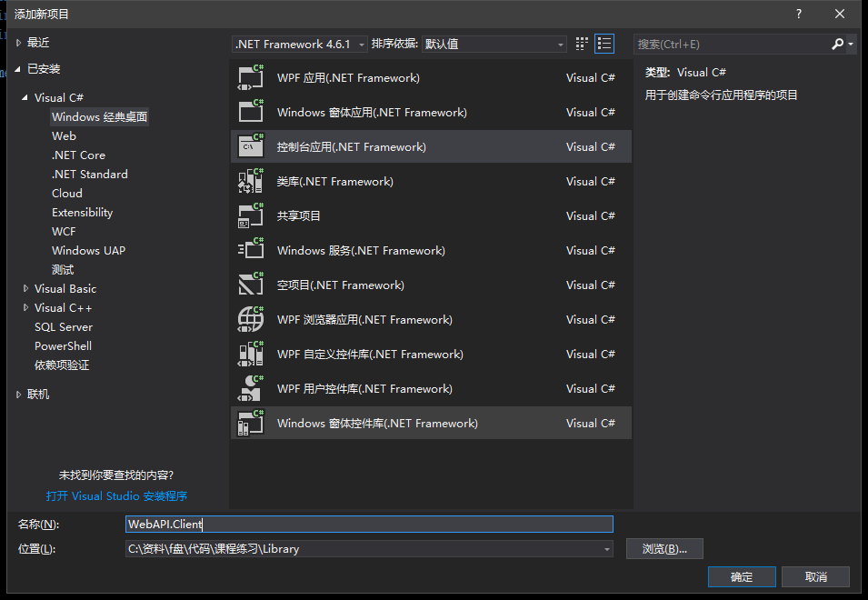Expand the 最近 recent node
Screen dimensions: 868x600
click(18, 43)
